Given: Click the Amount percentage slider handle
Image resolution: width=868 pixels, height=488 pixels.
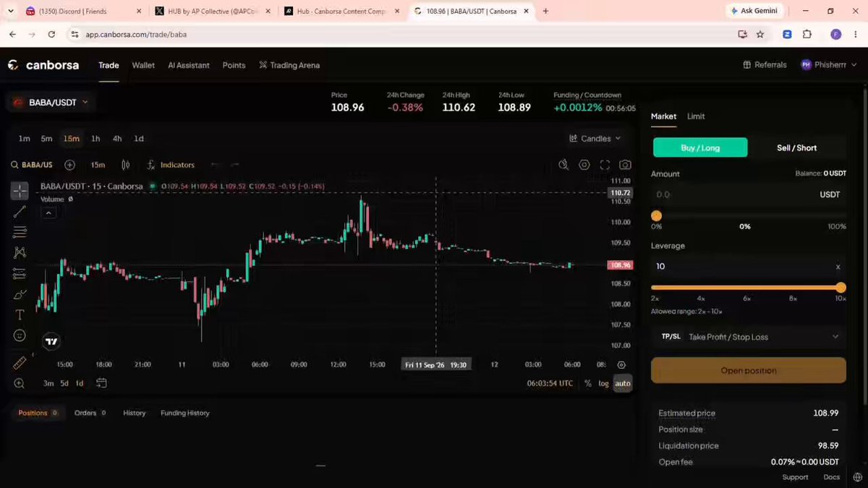Looking at the screenshot, I should [x=656, y=215].
